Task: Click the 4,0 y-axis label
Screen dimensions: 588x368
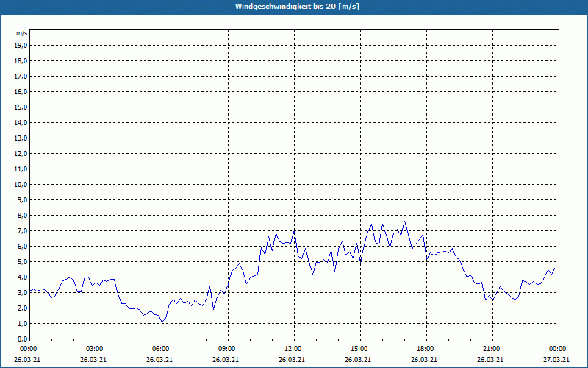Action: 23,277
